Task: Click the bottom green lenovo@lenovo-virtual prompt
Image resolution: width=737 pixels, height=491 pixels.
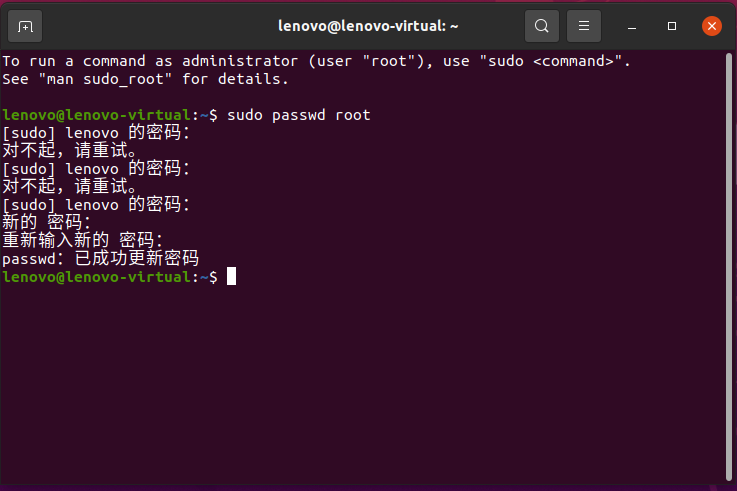Action: tap(96, 277)
